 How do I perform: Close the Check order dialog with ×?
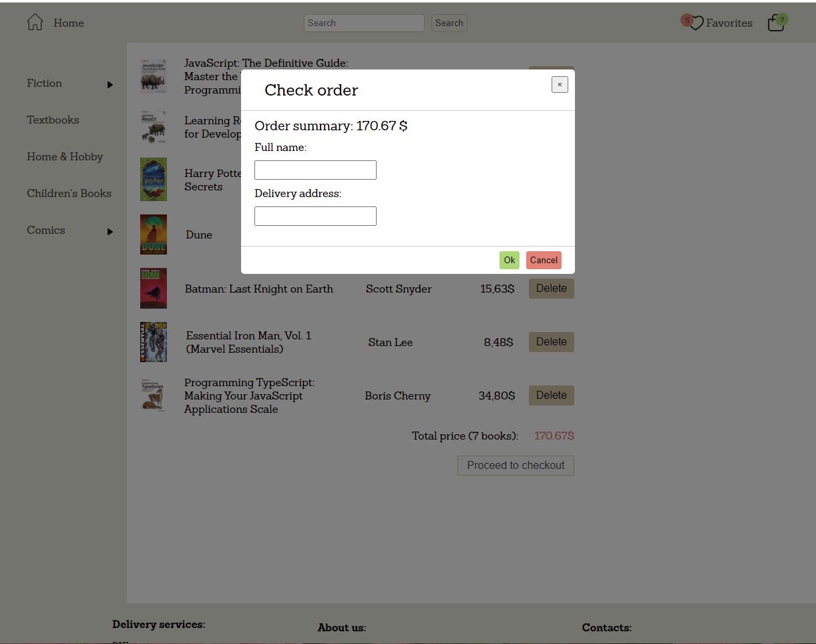click(560, 84)
